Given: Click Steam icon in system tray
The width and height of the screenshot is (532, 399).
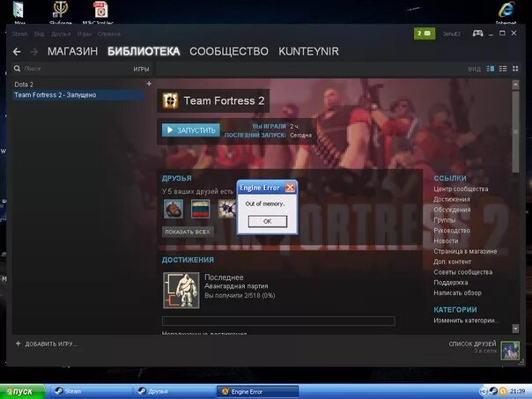Looking at the screenshot, I should [x=493, y=391].
